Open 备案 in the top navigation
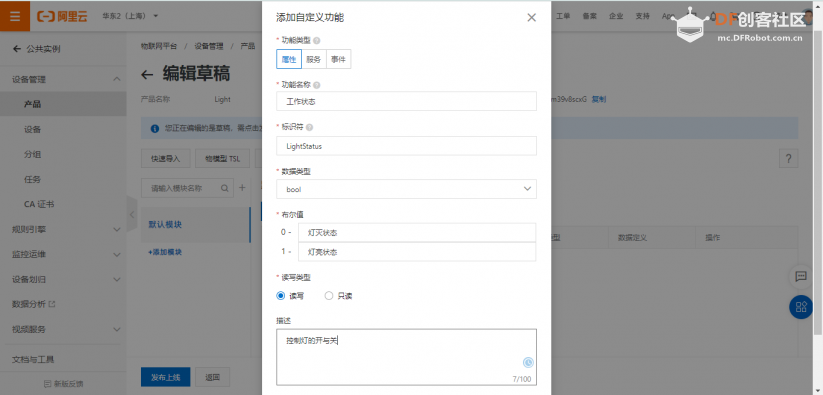The height and width of the screenshot is (395, 823). pyautogui.click(x=589, y=16)
